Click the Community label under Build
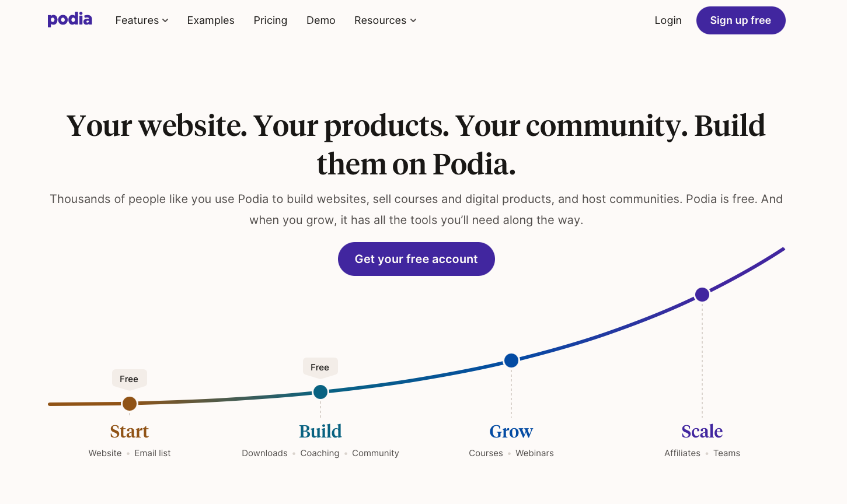 point(375,453)
